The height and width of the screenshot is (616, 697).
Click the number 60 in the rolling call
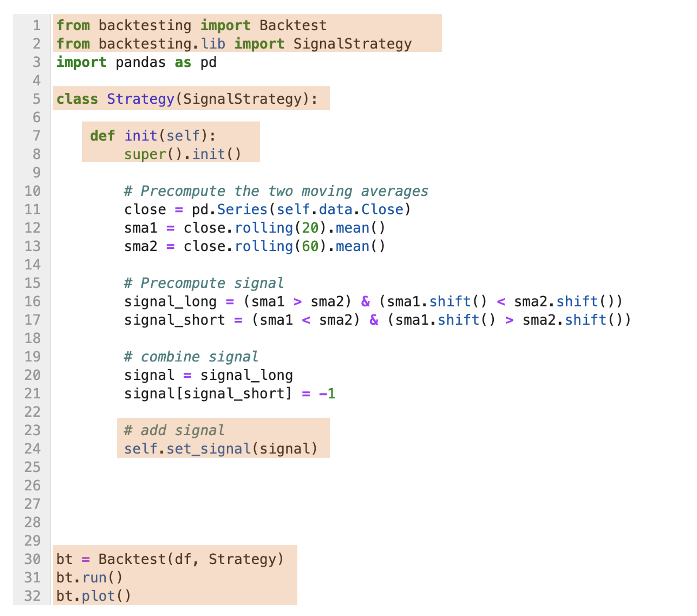(x=310, y=246)
